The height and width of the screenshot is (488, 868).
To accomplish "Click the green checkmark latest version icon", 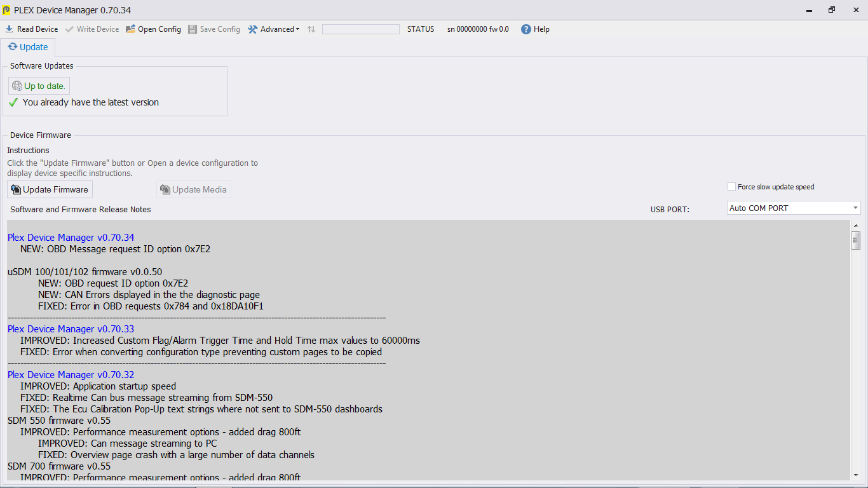I will [13, 102].
